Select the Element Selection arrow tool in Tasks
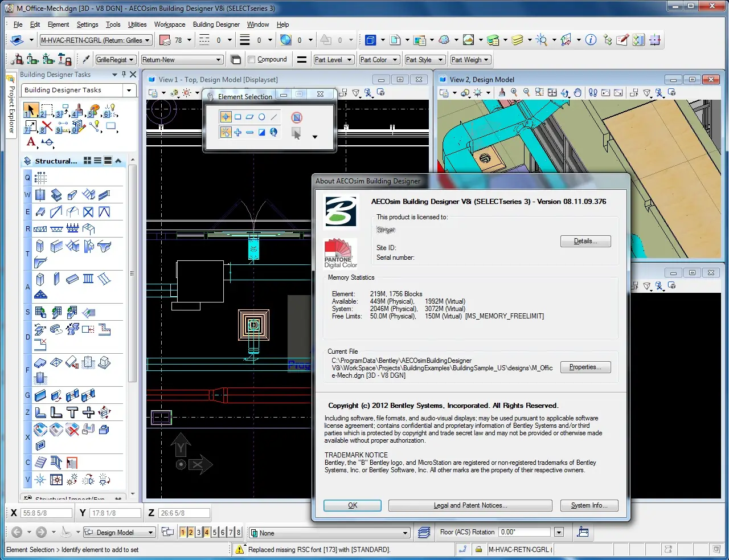Image resolution: width=729 pixels, height=560 pixels. [31, 109]
